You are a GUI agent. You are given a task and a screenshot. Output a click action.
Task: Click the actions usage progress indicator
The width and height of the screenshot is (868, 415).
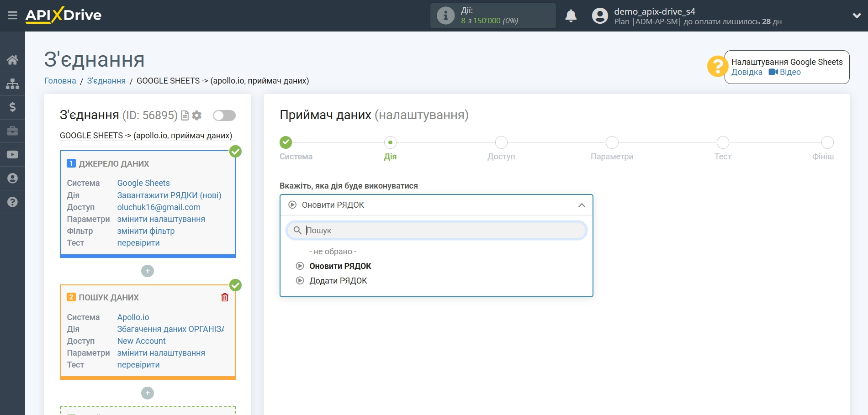[x=492, y=16]
